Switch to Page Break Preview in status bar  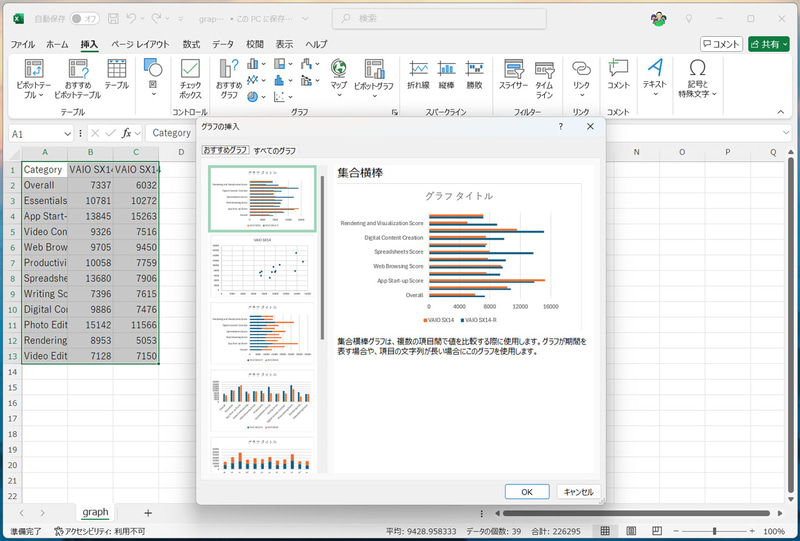coord(657,531)
